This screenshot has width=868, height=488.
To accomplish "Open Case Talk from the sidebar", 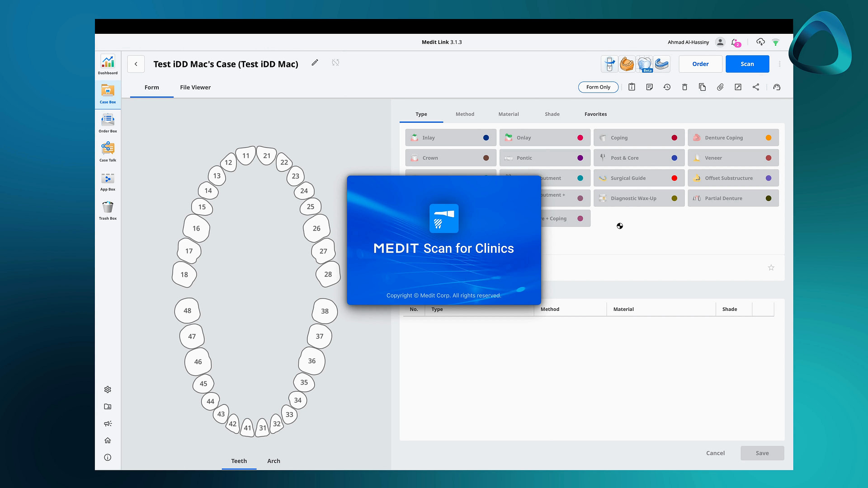I will [107, 150].
